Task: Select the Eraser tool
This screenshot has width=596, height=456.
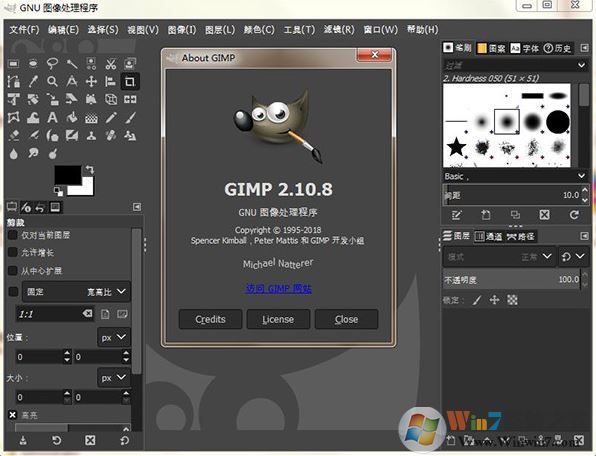Action: pos(14,135)
